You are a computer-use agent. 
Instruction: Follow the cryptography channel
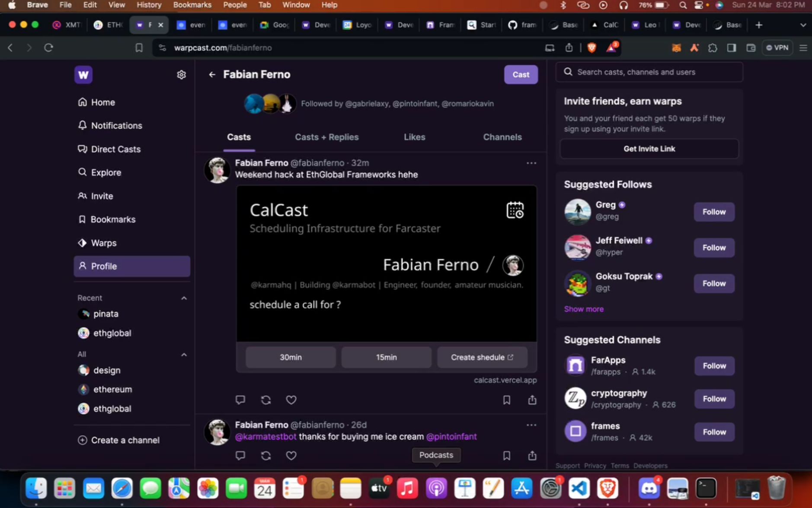click(714, 399)
